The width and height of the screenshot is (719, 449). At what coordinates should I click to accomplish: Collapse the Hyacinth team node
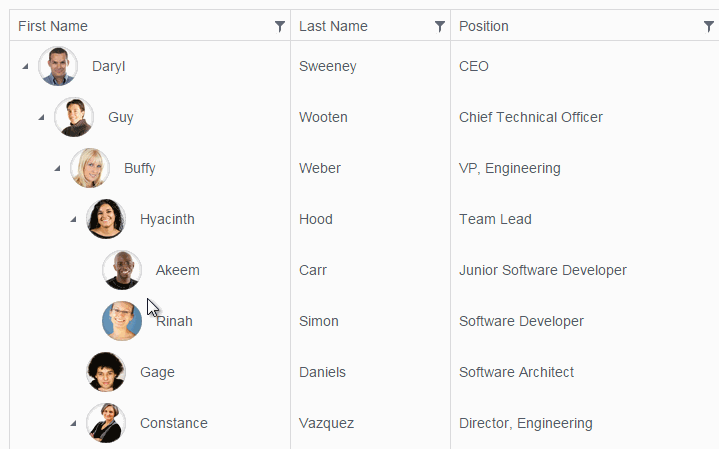click(x=73, y=219)
